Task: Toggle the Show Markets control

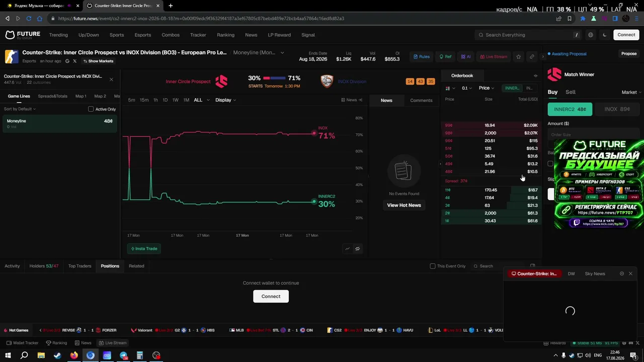Action: point(98,61)
